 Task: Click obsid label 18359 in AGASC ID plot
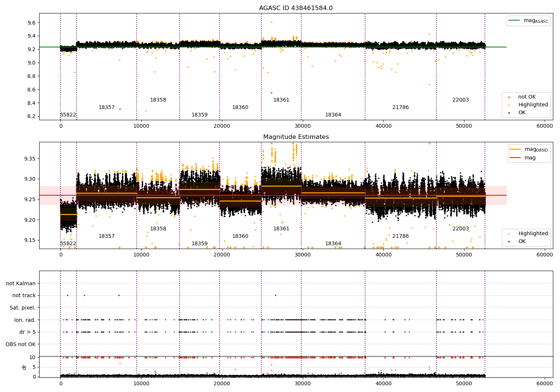199,115
